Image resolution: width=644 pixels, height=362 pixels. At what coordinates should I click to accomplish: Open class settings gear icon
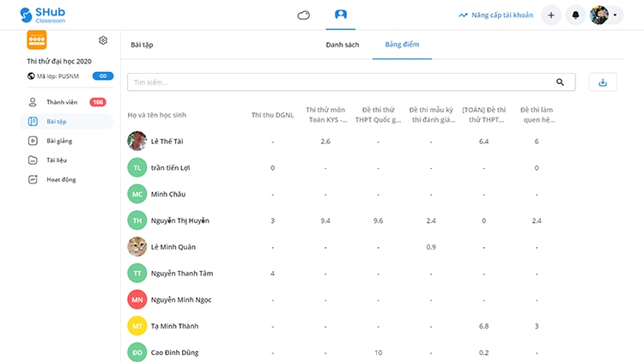pyautogui.click(x=103, y=40)
